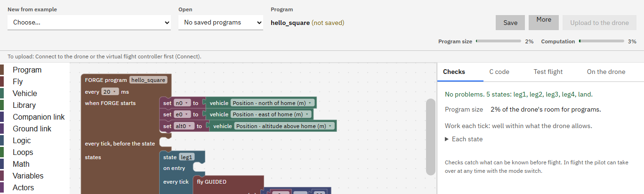Screen dimensions: 644x194
Task: Click the 'Checks catch what can be known' note
Action: click(537, 167)
